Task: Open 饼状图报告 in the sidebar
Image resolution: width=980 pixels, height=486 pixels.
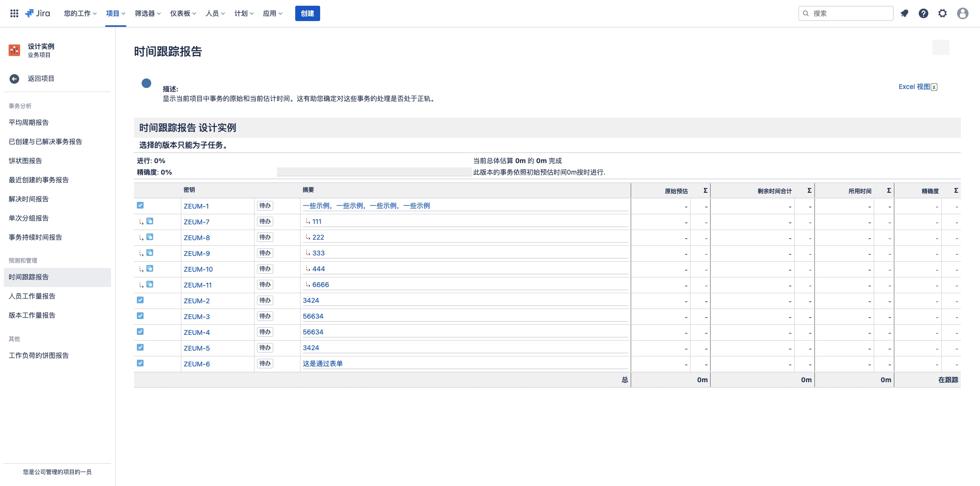Action: [57, 161]
